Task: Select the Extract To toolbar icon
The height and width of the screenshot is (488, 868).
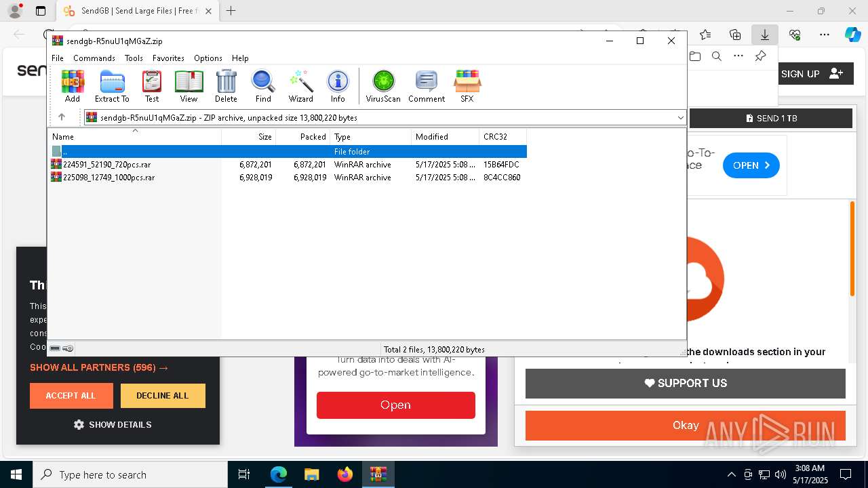Action: point(112,86)
